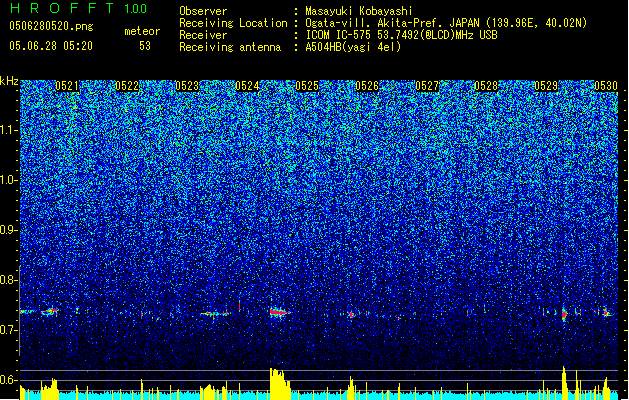Screen dimensions: 629x400
Task: Click the Receiving antenna label
Action: (230, 47)
